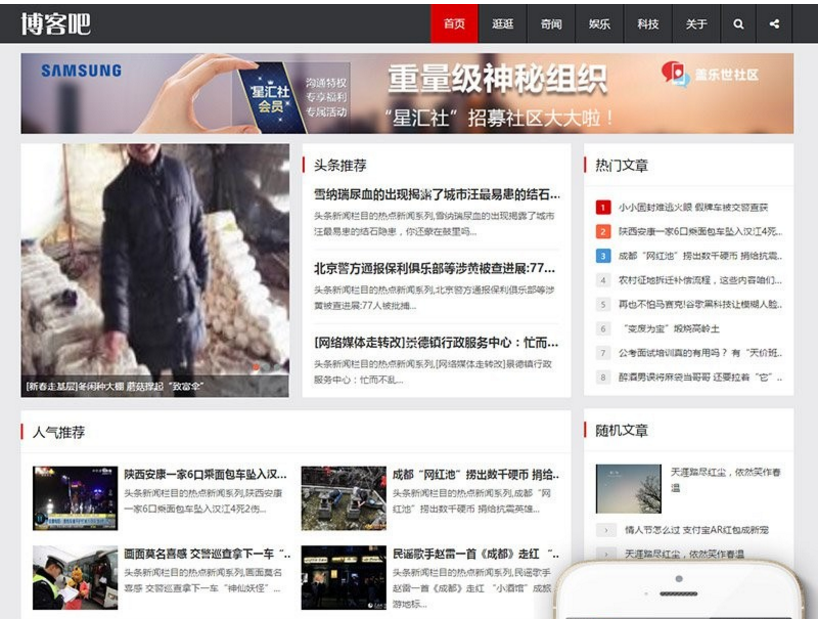The height and width of the screenshot is (619, 818).
Task: Go to the 娱乐 section
Action: [x=599, y=24]
